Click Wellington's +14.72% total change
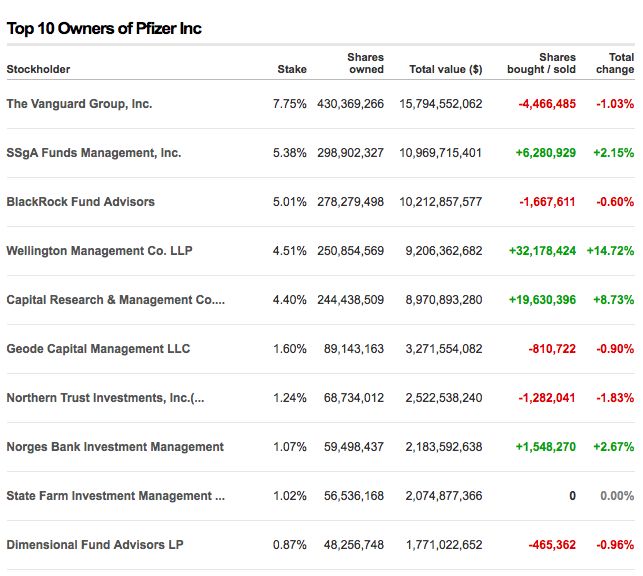 pos(611,251)
